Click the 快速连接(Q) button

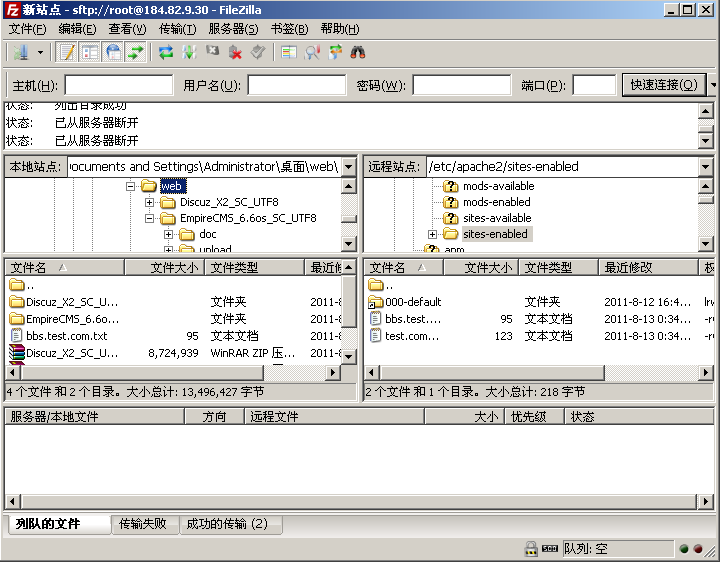[x=664, y=85]
